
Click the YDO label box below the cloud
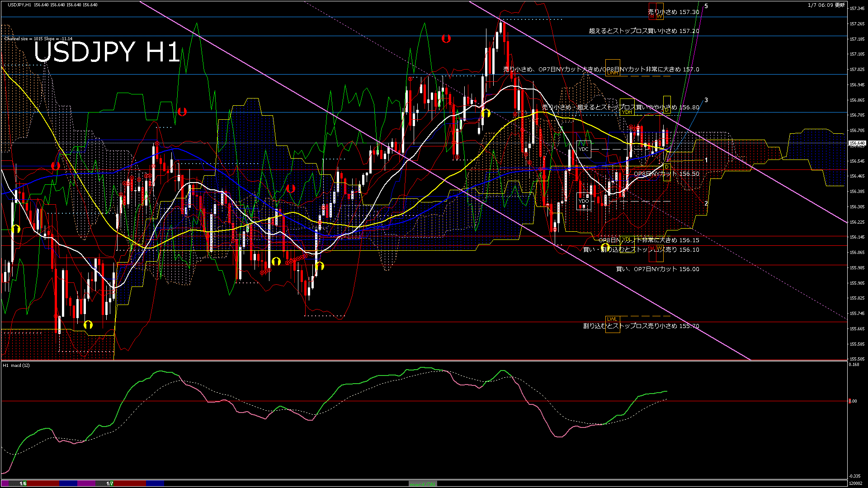pos(583,201)
